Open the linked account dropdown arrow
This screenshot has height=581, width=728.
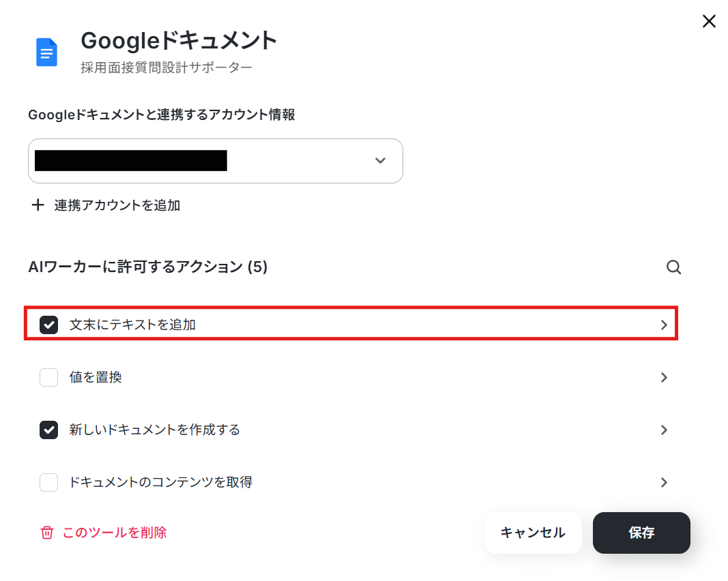pyautogui.click(x=380, y=160)
